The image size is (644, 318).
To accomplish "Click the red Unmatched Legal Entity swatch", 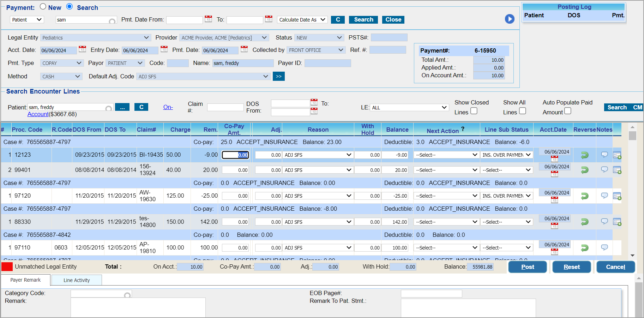I will tap(7, 267).
